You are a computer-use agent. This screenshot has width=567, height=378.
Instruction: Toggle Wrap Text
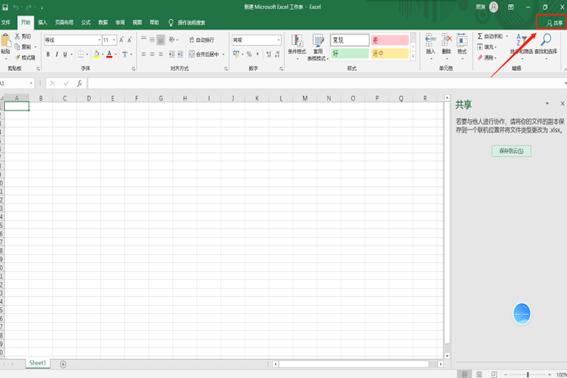202,40
